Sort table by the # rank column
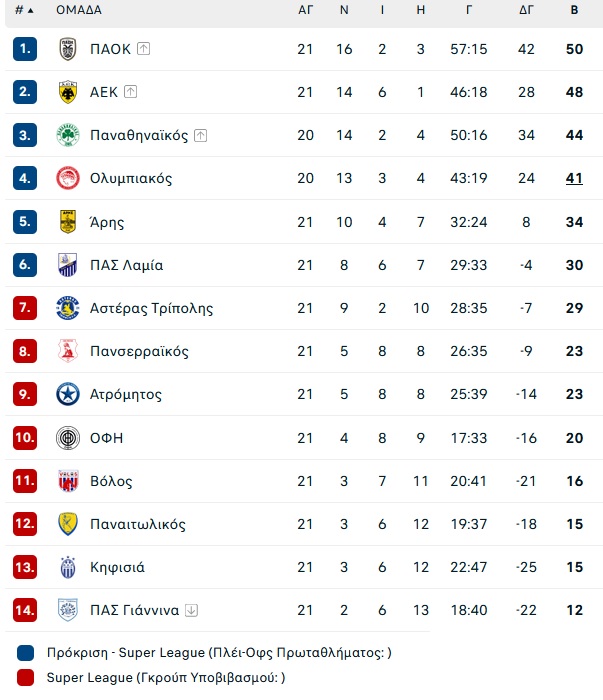This screenshot has height=700, width=603. coord(24,10)
